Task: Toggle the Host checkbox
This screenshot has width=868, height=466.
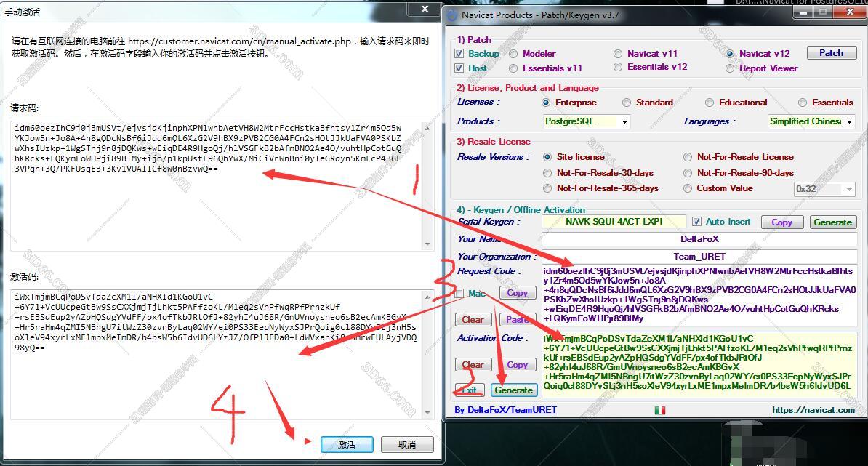Action: [459, 68]
